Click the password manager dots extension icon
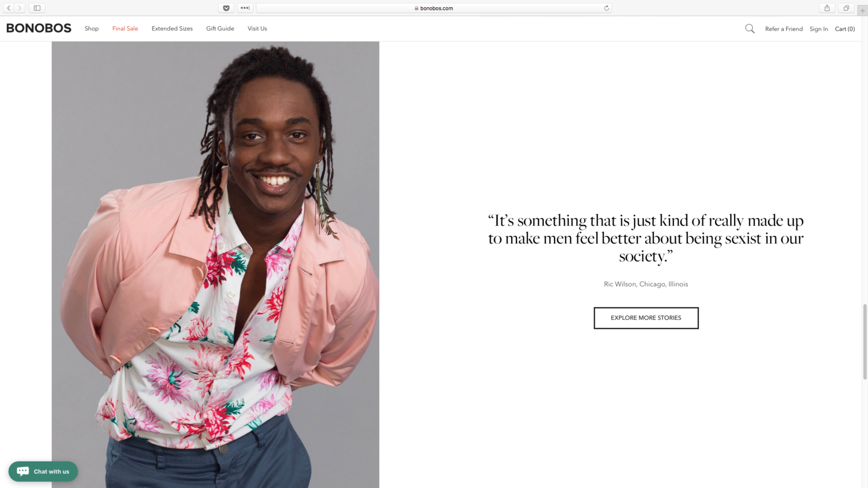Viewport: 868px width, 488px height. (x=245, y=8)
